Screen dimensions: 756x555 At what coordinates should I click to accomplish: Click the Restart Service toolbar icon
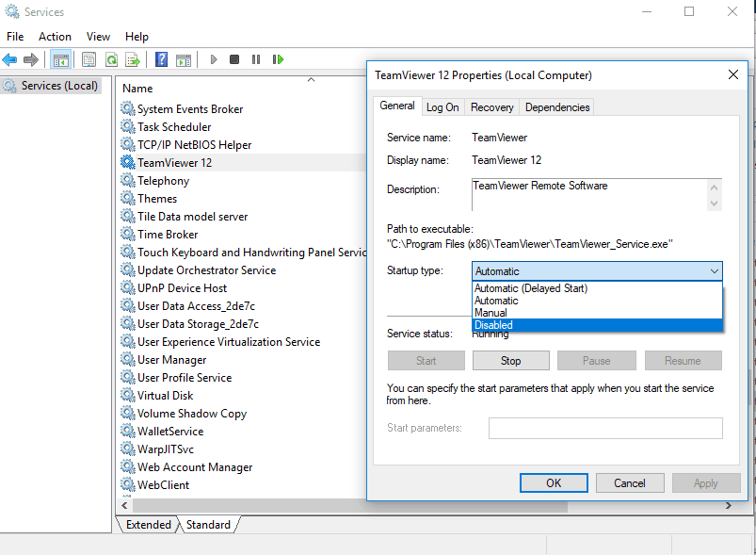[x=278, y=59]
